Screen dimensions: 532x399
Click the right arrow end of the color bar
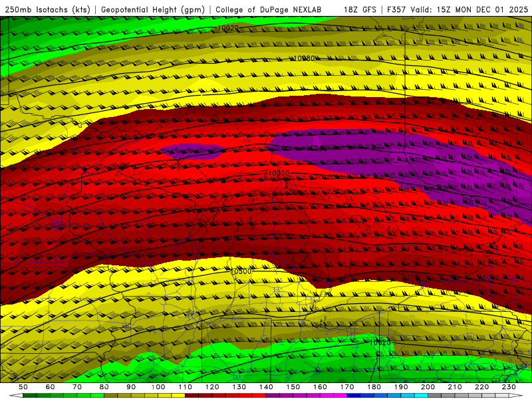tap(516, 396)
